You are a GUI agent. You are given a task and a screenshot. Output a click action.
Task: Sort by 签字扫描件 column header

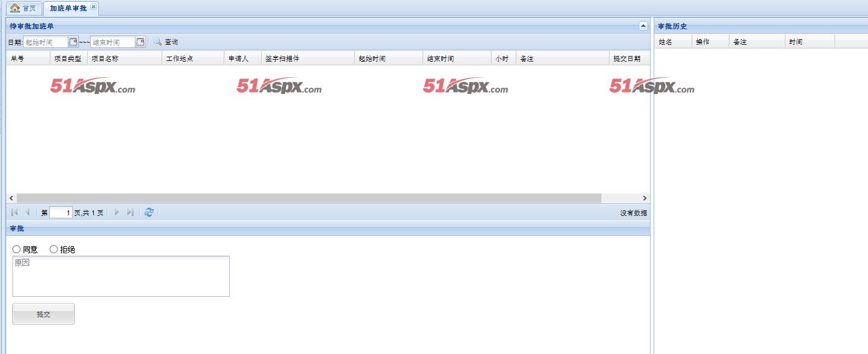[x=308, y=58]
